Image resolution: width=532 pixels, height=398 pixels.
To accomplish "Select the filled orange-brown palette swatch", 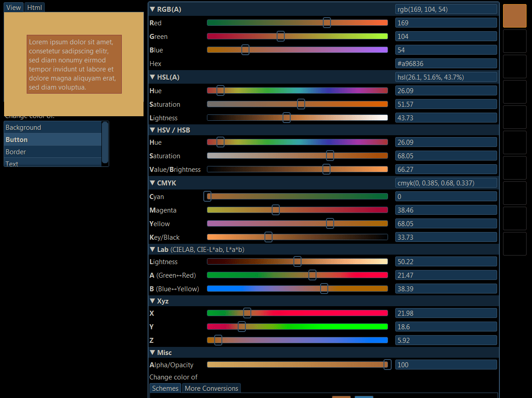I will (x=515, y=15).
